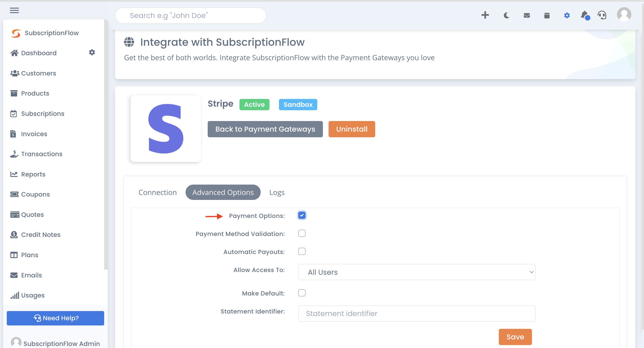The height and width of the screenshot is (348, 644).
Task: Toggle the hamburger menu icon
Action: (x=14, y=10)
